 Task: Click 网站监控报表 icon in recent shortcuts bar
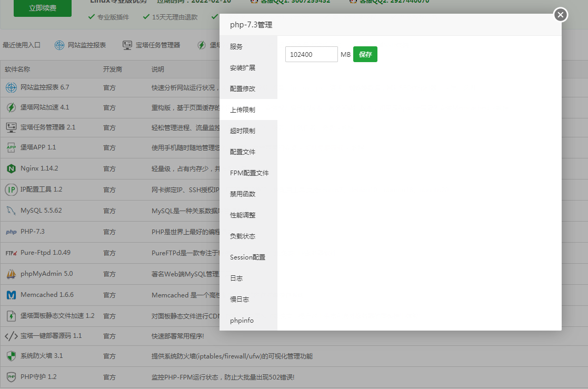[59, 45]
